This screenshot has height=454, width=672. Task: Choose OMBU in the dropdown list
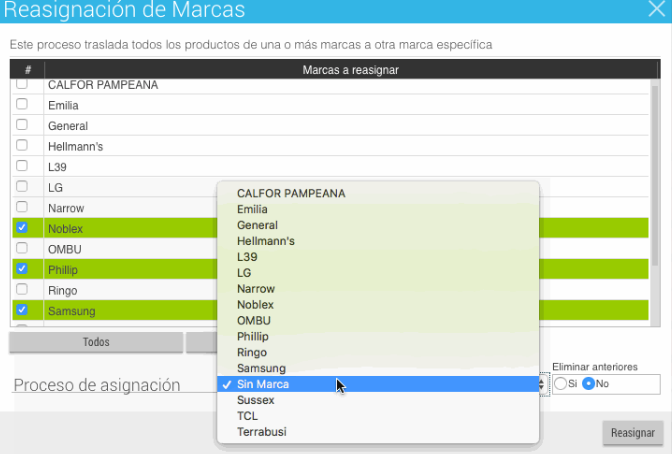[x=378, y=320]
